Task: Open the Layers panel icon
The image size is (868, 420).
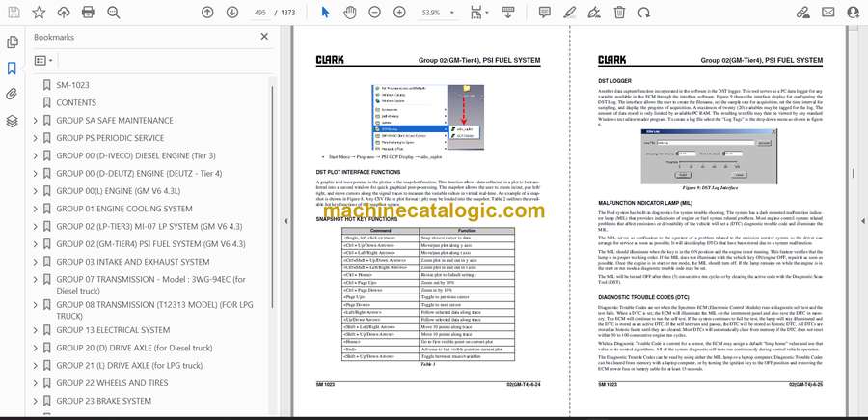Action: pos(12,121)
